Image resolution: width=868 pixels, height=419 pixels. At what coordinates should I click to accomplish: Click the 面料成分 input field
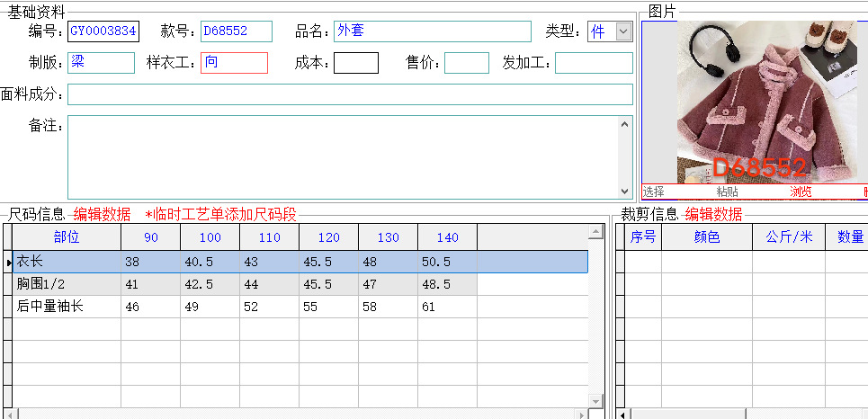[350, 94]
